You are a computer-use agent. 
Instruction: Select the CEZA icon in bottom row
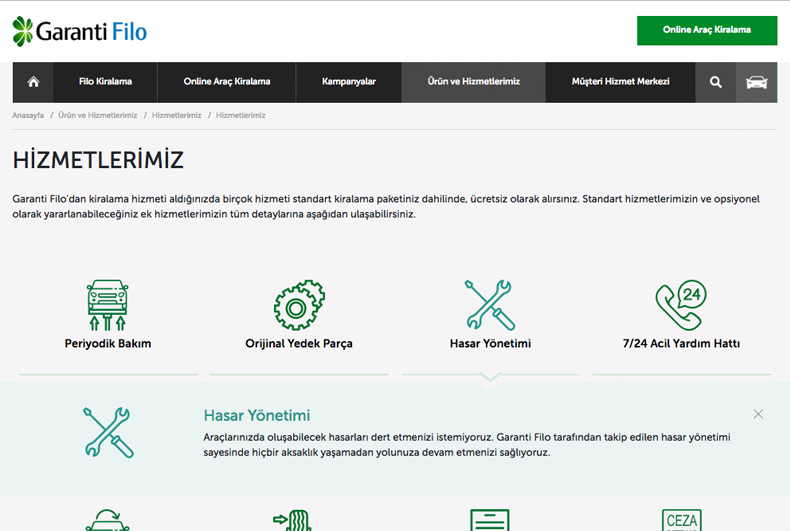(682, 520)
